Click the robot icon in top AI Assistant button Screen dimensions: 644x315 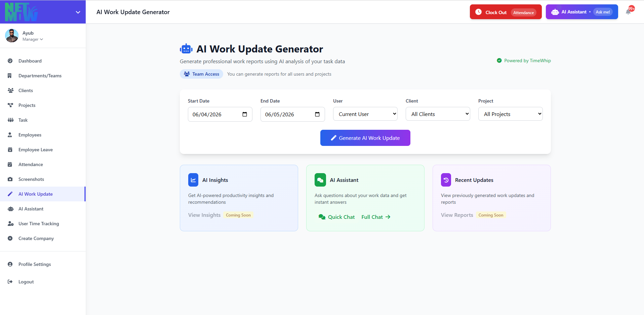pos(555,12)
